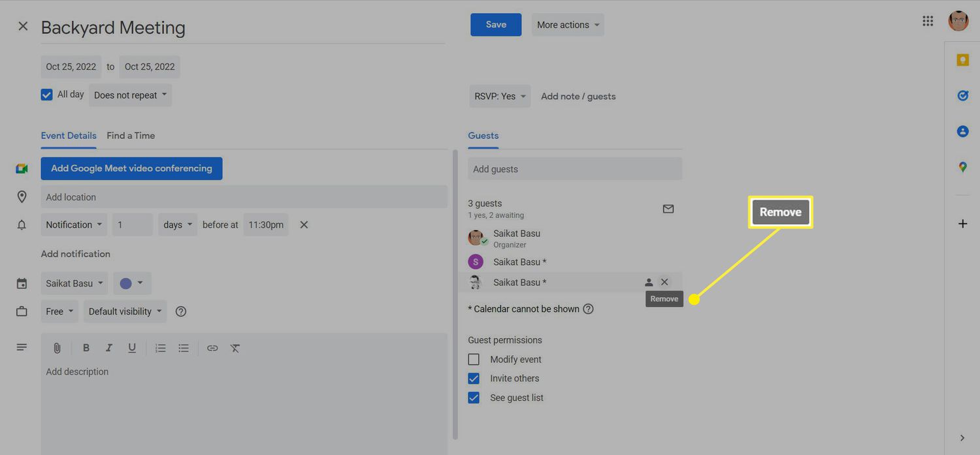Screen dimensions: 980x455
Task: Edit the Backyard Meeting title field
Action: (x=242, y=27)
